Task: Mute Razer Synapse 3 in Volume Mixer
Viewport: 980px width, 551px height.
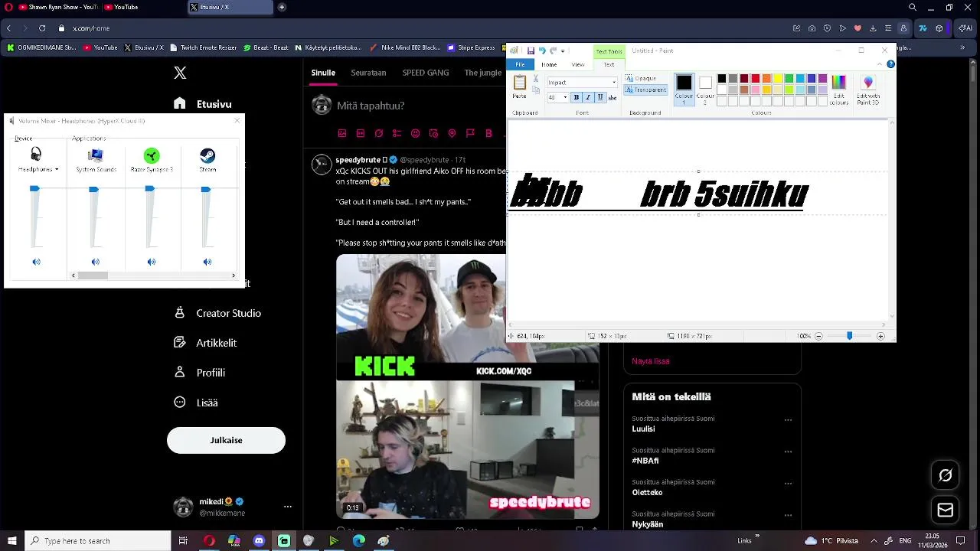Action: [151, 262]
